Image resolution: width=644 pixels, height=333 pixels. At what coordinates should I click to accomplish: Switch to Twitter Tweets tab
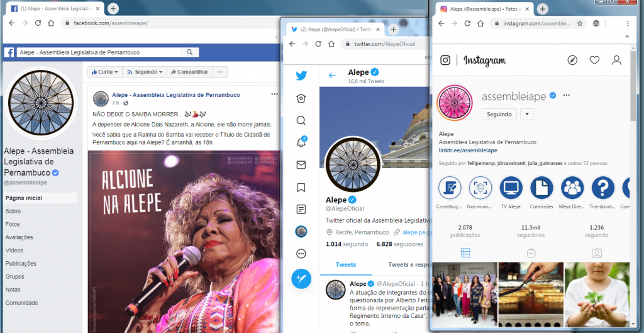[346, 265]
